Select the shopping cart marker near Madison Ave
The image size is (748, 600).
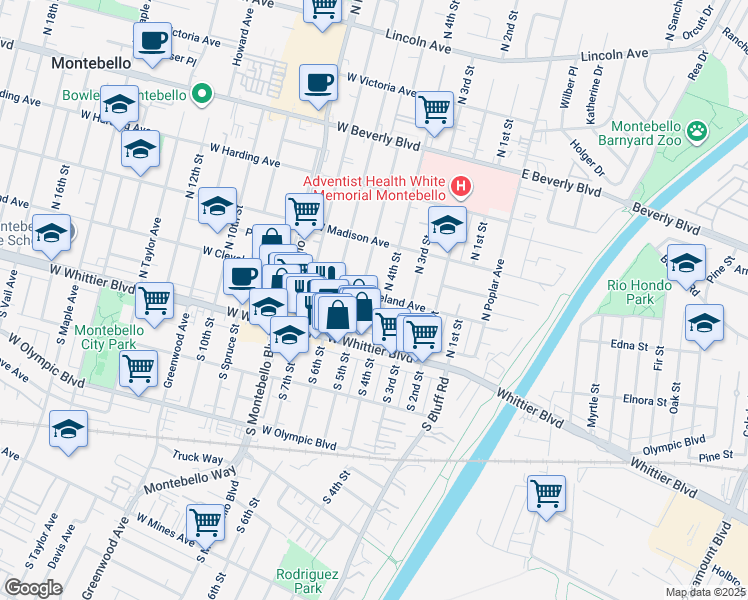tap(305, 213)
